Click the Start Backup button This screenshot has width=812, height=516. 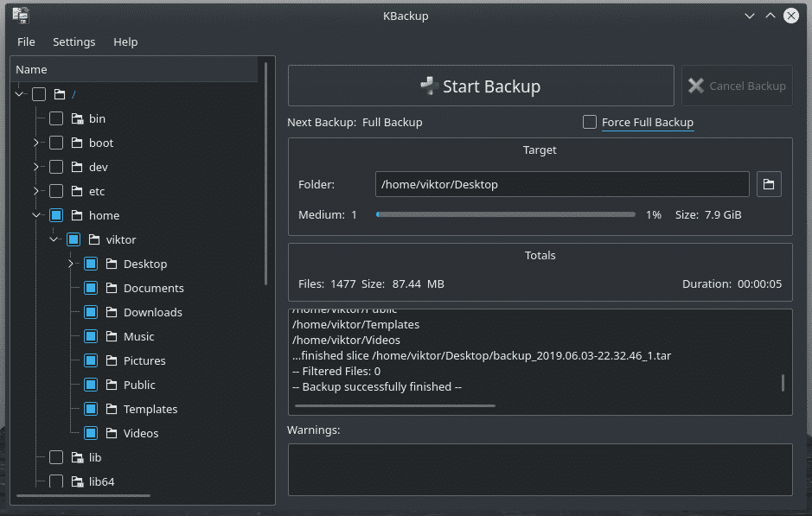(481, 86)
